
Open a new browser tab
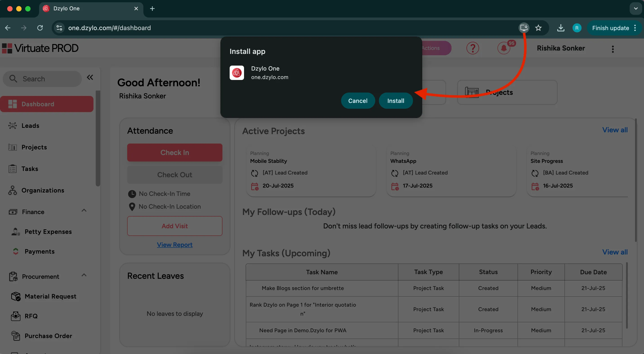152,9
